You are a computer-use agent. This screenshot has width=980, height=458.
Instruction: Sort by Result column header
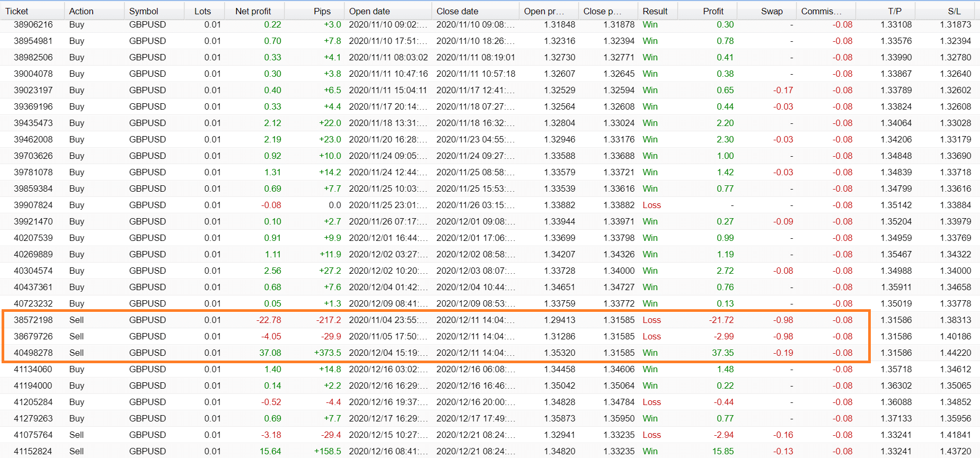[x=655, y=11]
